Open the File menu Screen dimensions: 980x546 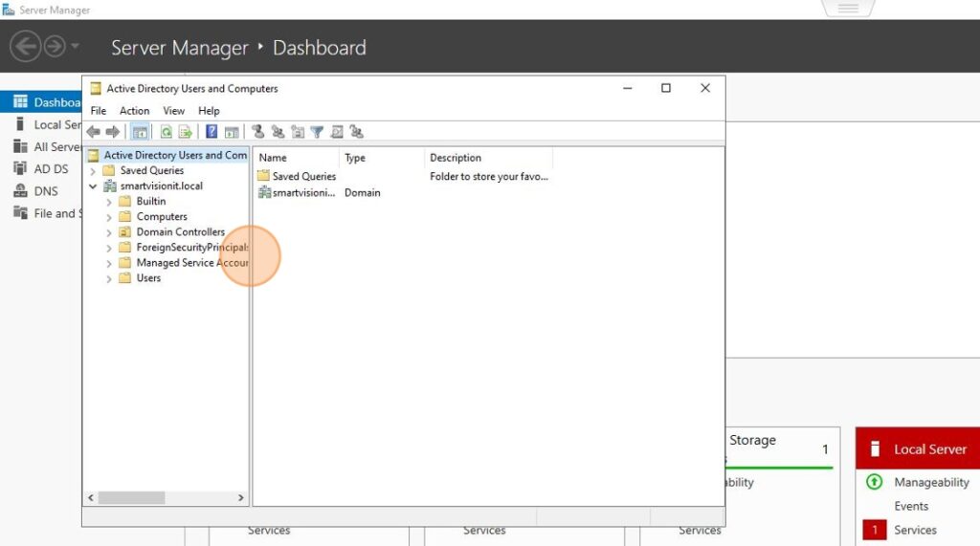tap(99, 111)
